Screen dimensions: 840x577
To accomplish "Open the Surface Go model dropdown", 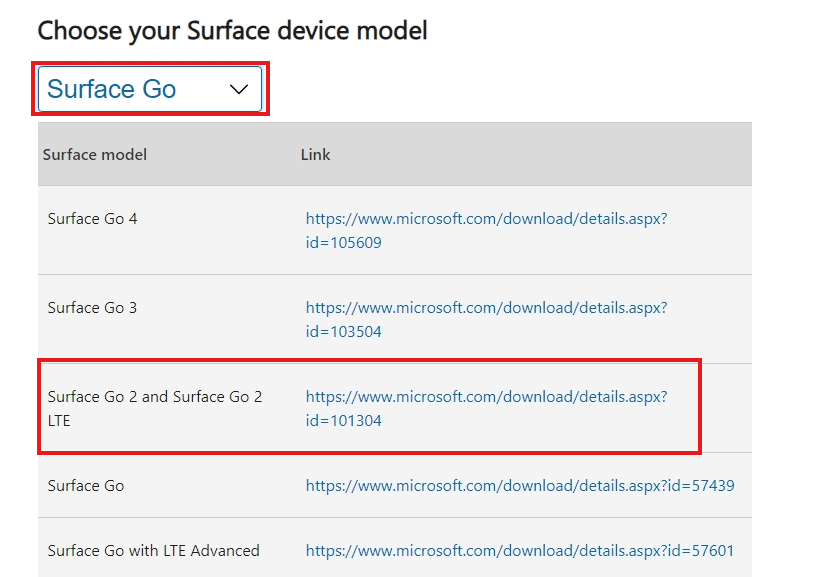I will point(150,89).
